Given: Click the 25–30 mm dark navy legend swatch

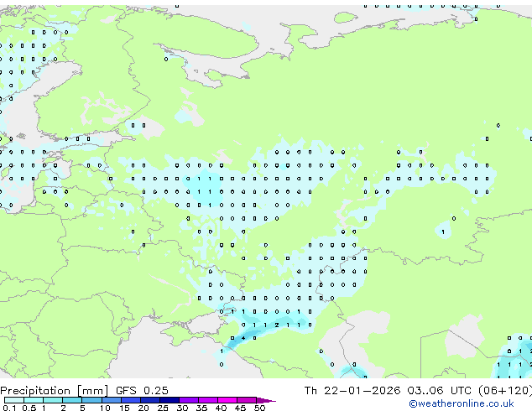Looking at the screenshot, I should pos(169,400).
